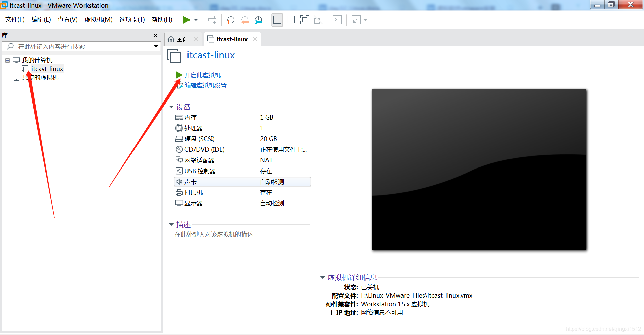This screenshot has width=644, height=335.
Task: Click the 已关机 status text
Action: [x=370, y=287]
